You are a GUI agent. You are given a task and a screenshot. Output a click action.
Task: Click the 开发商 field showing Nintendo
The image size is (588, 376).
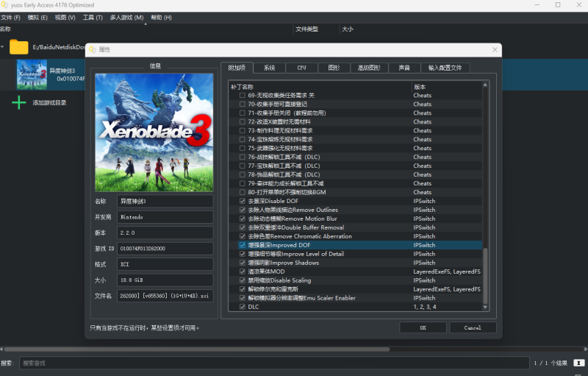165,217
